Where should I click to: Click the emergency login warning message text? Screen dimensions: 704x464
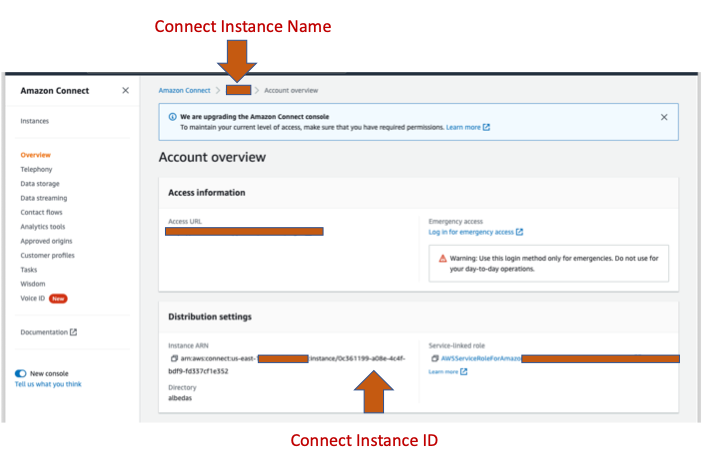pos(554,264)
